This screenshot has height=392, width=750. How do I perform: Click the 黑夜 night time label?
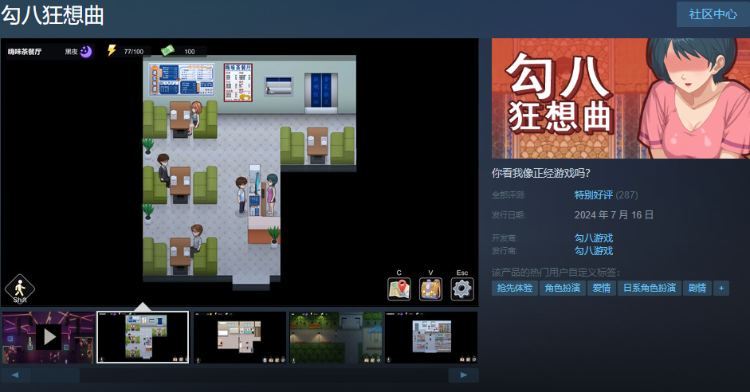tap(71, 52)
